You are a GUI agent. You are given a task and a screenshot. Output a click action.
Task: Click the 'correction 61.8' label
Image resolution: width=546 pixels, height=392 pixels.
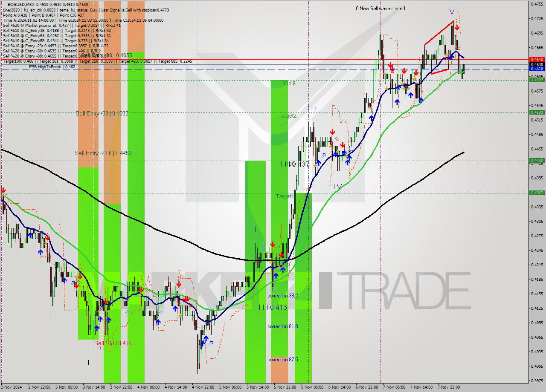coord(282,326)
